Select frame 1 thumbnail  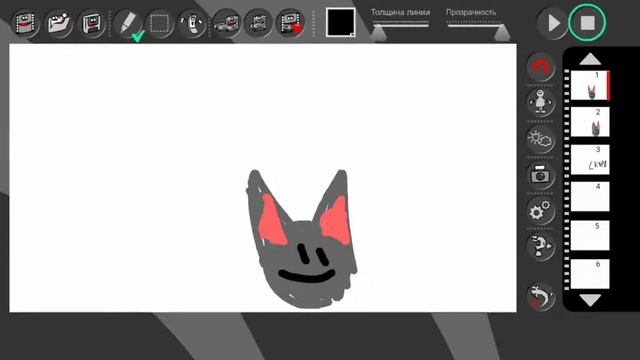[590, 85]
